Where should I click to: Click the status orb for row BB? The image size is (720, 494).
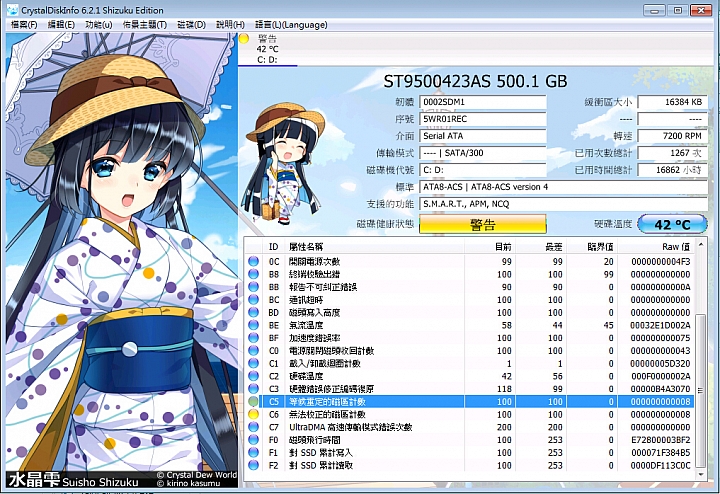pyautogui.click(x=253, y=287)
